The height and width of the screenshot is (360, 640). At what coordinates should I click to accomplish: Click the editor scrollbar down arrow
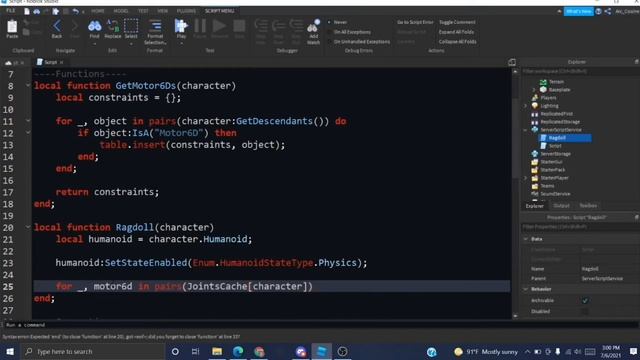[515, 316]
